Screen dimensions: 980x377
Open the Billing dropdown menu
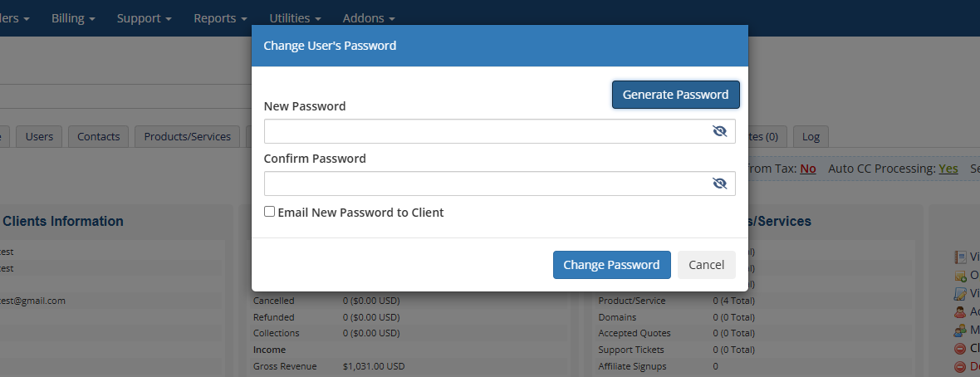tap(73, 17)
